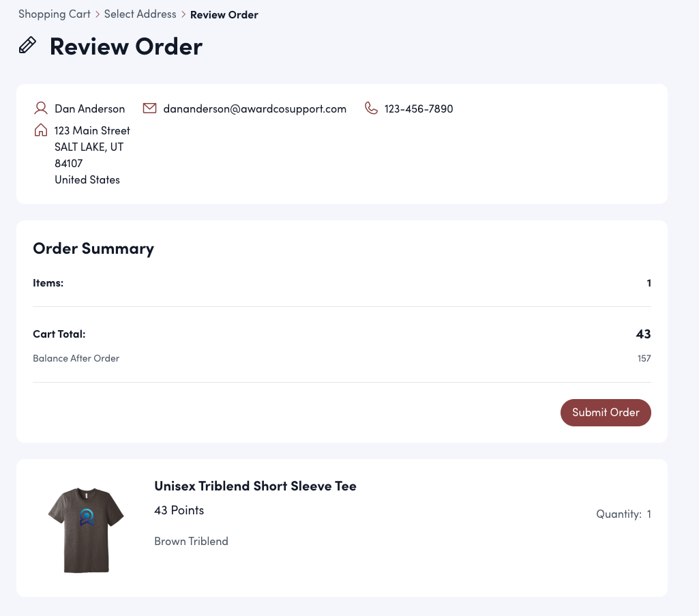Viewport: 699px width, 616px height.
Task: Open the Unisex Triblend Short Sleeve Tee title
Action: point(255,486)
